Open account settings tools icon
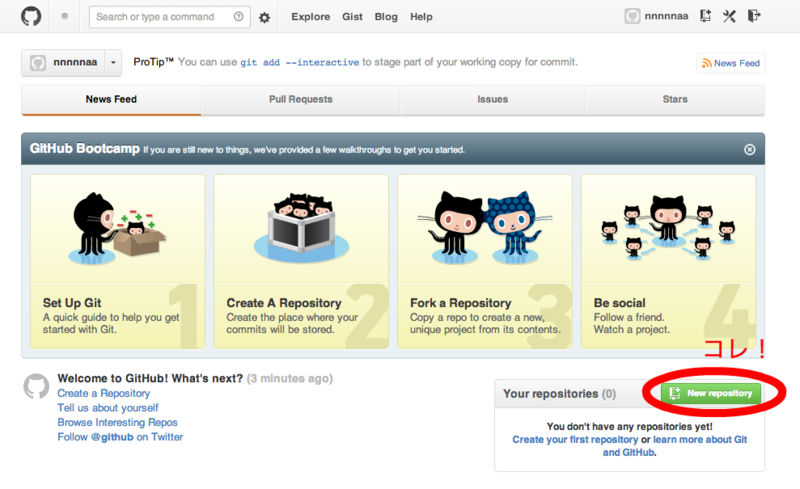The image size is (800, 489). [729, 16]
